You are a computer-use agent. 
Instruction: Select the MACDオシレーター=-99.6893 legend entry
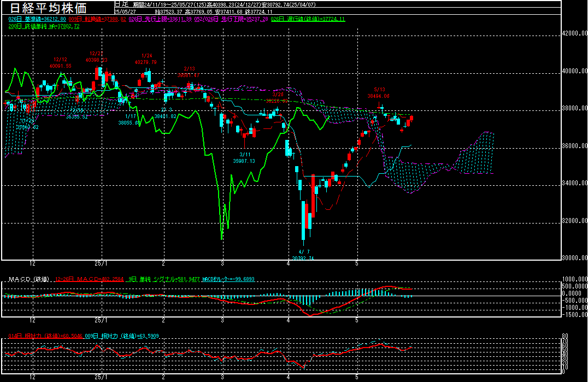[x=228, y=279]
